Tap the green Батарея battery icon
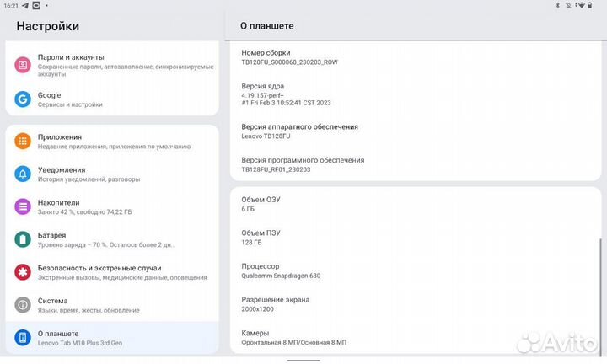The height and width of the screenshot is (364, 607). pyautogui.click(x=23, y=239)
